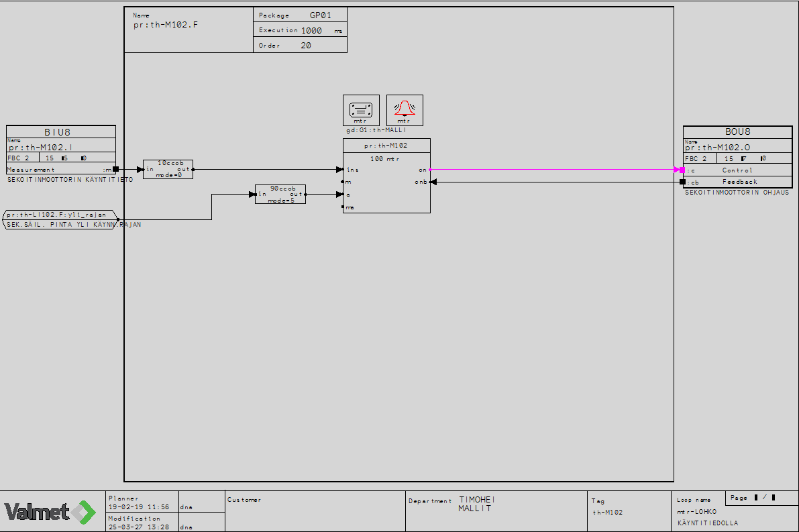Click the Measurement :m output port square
This screenshot has height=532, width=799.
pyautogui.click(x=115, y=169)
